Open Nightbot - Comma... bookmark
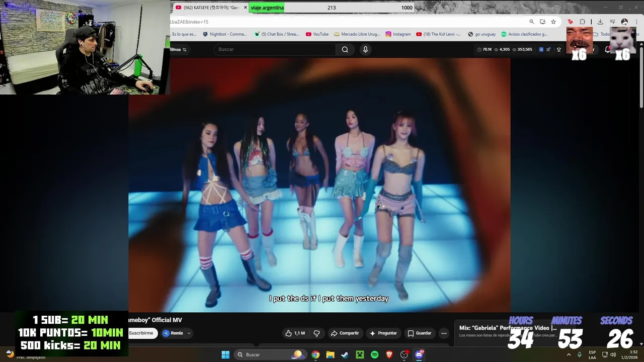 click(x=224, y=34)
